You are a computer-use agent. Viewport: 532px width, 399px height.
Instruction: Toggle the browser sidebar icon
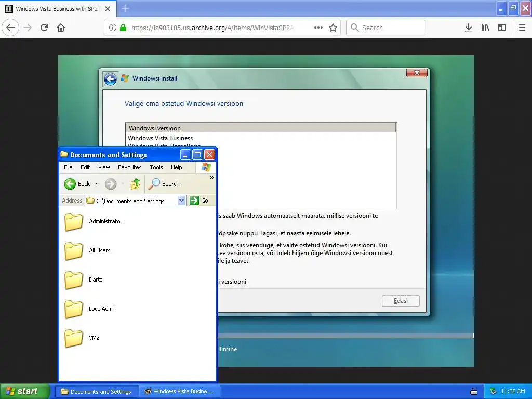pos(502,28)
